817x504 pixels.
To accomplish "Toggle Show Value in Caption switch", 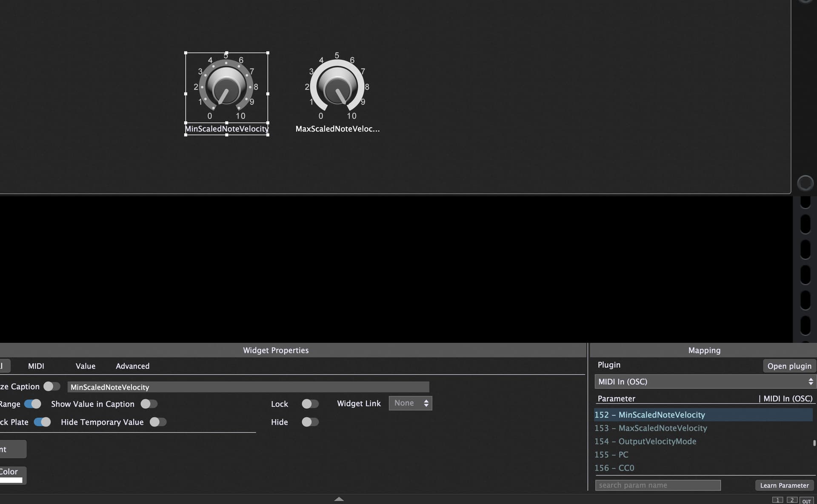I will [x=149, y=404].
